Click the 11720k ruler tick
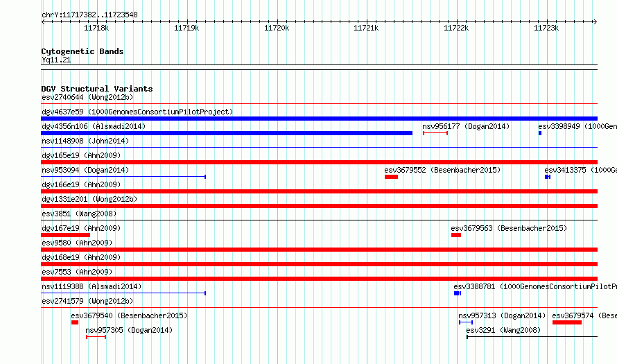This screenshot has width=617, height=364. pos(277,28)
